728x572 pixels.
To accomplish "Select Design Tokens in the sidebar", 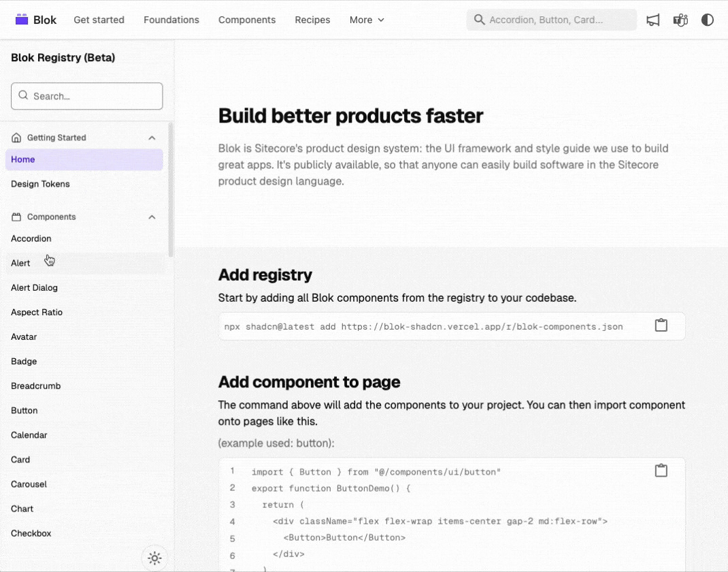I will [x=39, y=183].
